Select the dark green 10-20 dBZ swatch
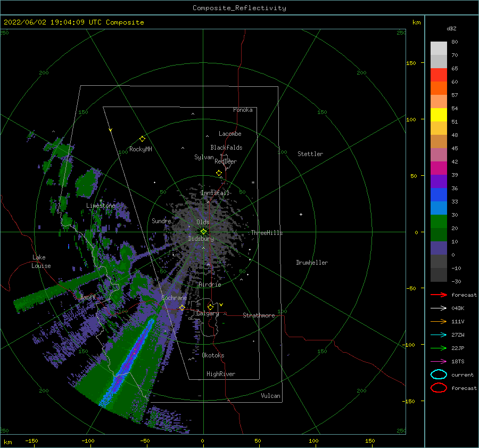The image size is (479, 448). 439,234
